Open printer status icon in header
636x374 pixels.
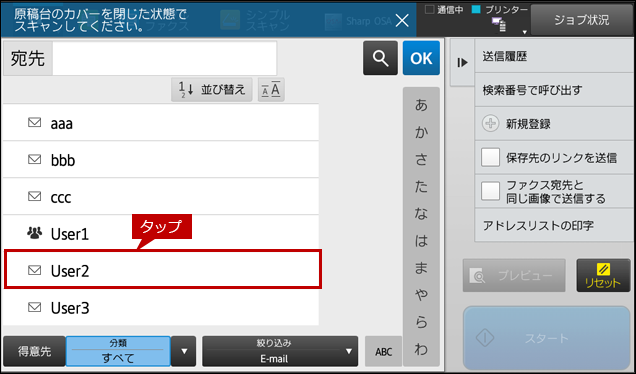pos(498,25)
